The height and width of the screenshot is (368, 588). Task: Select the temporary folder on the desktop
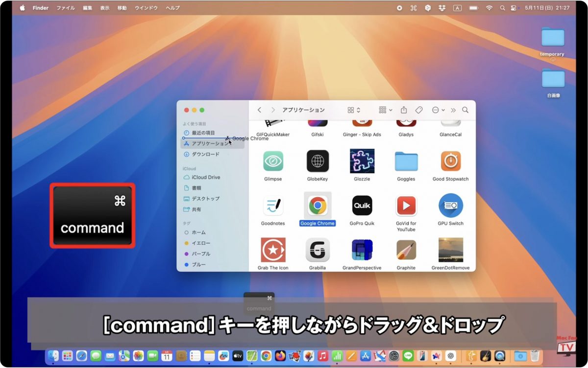pyautogui.click(x=553, y=38)
